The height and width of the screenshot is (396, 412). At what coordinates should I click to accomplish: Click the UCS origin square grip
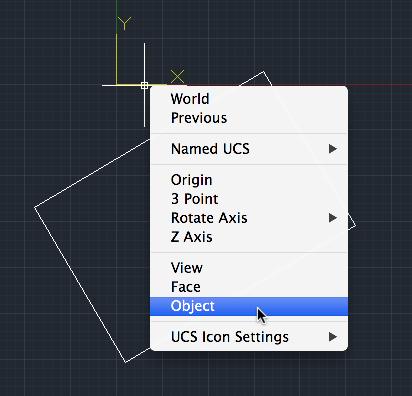[x=144, y=85]
